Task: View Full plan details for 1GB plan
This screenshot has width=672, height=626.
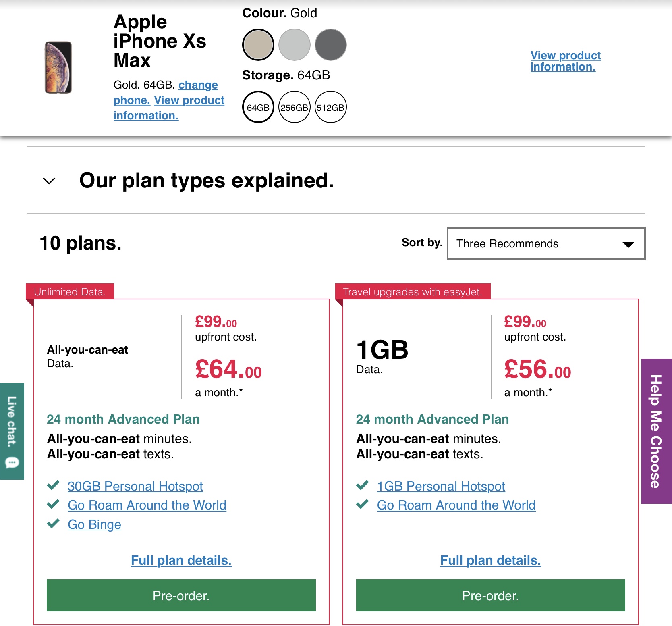Action: point(490,560)
